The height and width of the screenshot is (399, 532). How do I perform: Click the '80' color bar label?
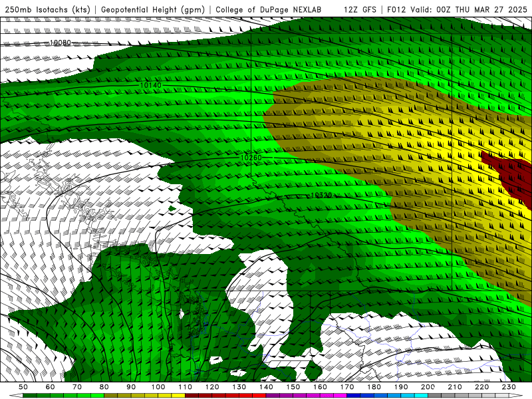pos(104,387)
